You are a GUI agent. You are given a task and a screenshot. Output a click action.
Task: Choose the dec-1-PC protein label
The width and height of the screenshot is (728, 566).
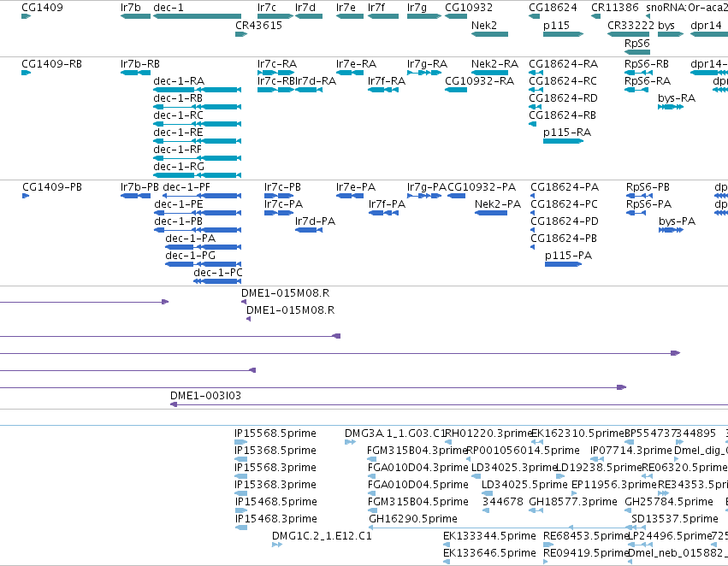pos(218,273)
